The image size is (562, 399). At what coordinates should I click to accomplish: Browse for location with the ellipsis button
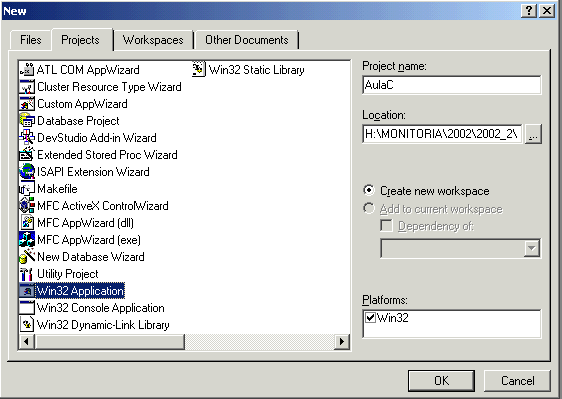tap(533, 134)
